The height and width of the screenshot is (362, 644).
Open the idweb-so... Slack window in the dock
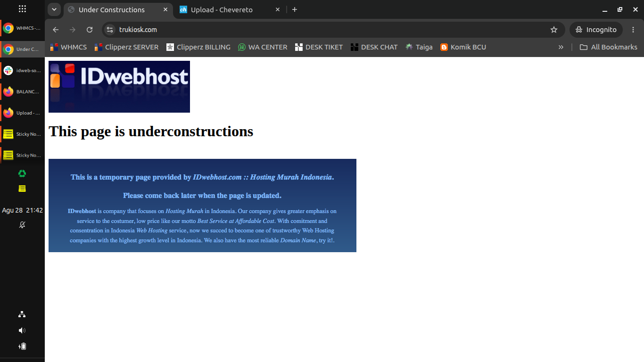(22, 71)
